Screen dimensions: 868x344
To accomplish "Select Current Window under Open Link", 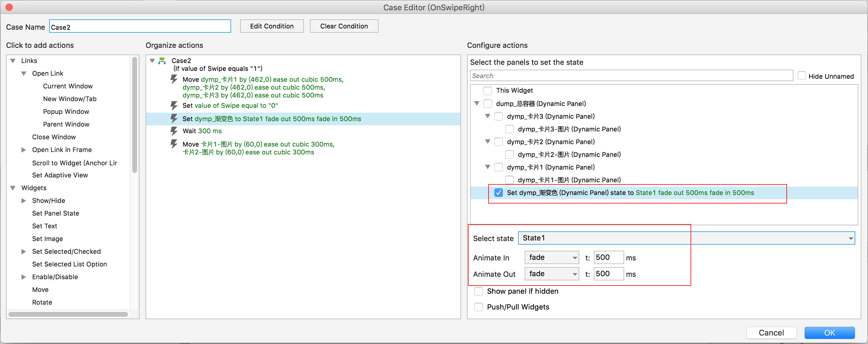I will point(68,86).
